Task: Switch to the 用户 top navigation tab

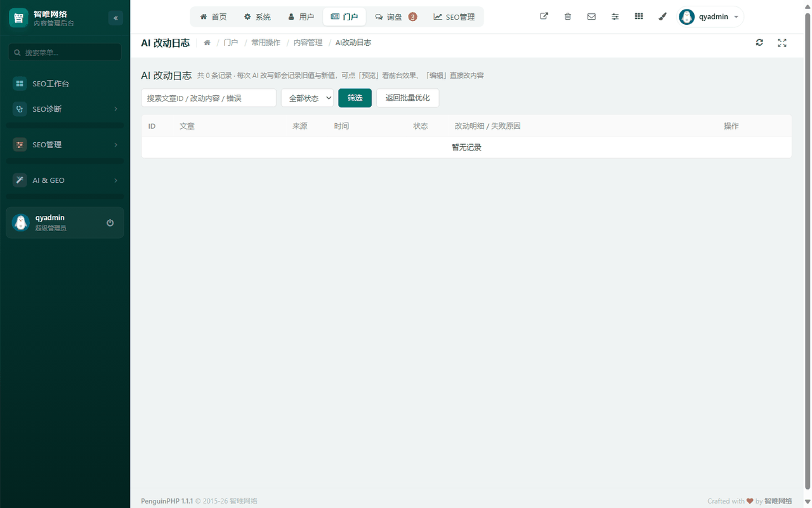Action: [x=301, y=17]
